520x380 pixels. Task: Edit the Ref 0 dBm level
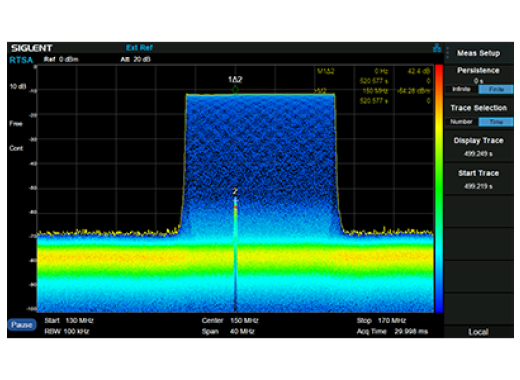61,59
